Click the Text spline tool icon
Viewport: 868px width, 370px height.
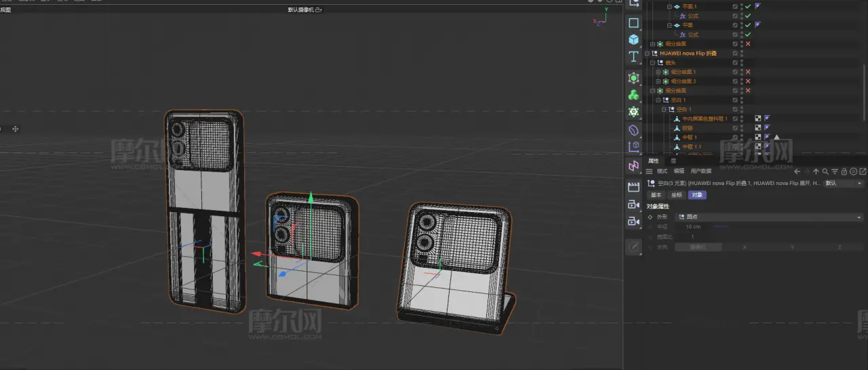point(633,57)
